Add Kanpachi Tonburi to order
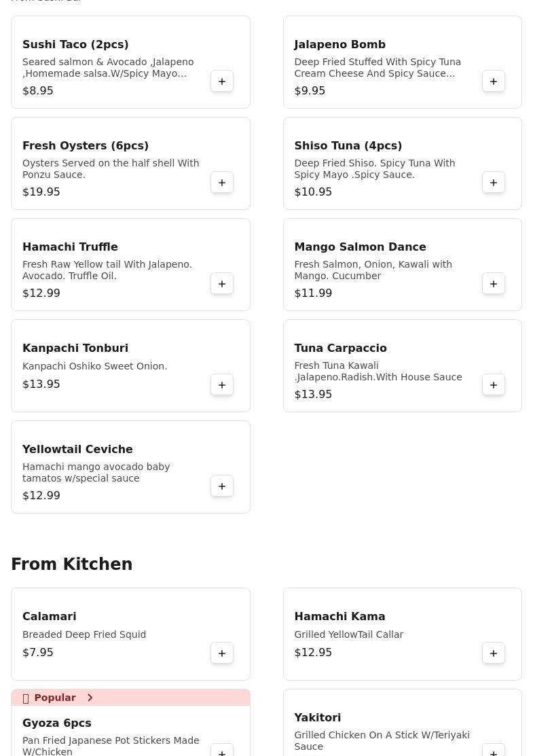Image resolution: width=533 pixels, height=756 pixels. click(x=222, y=385)
